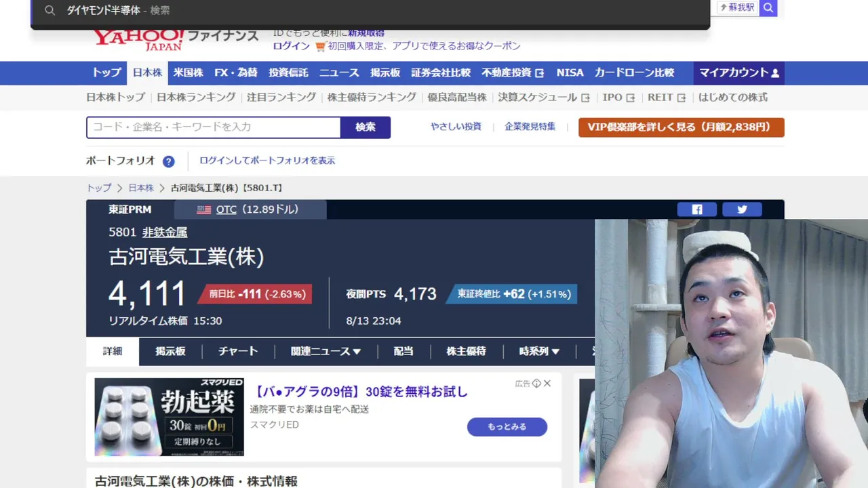
Task: Open FX・為替 in the navigation bar
Action: tap(235, 73)
